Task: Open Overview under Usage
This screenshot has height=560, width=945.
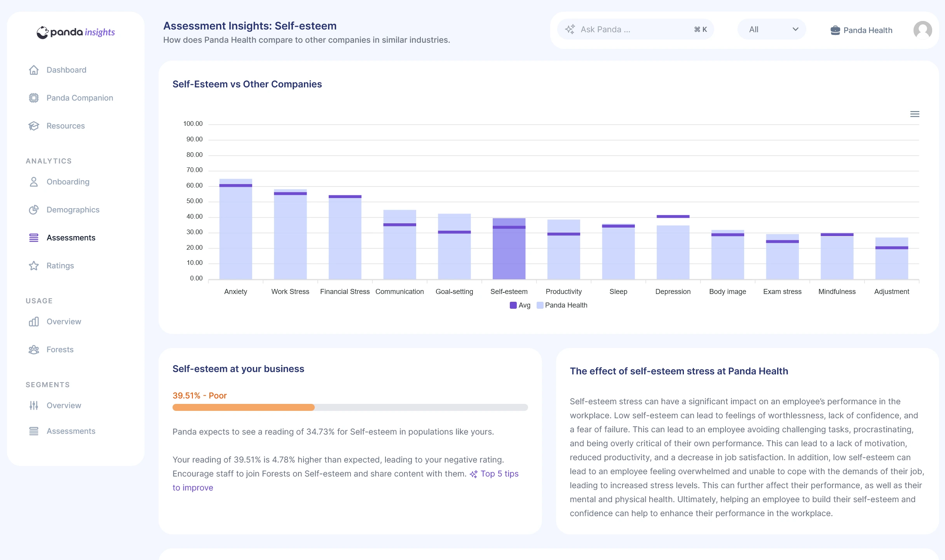Action: (64, 322)
